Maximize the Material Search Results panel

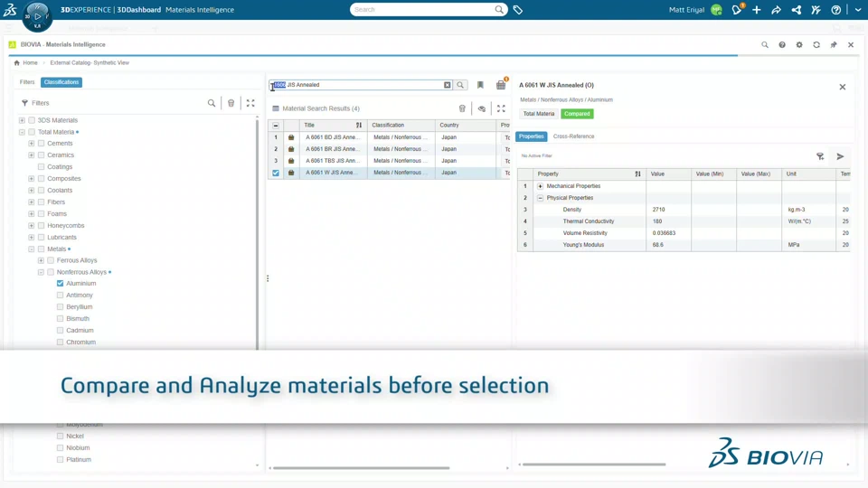(x=501, y=108)
